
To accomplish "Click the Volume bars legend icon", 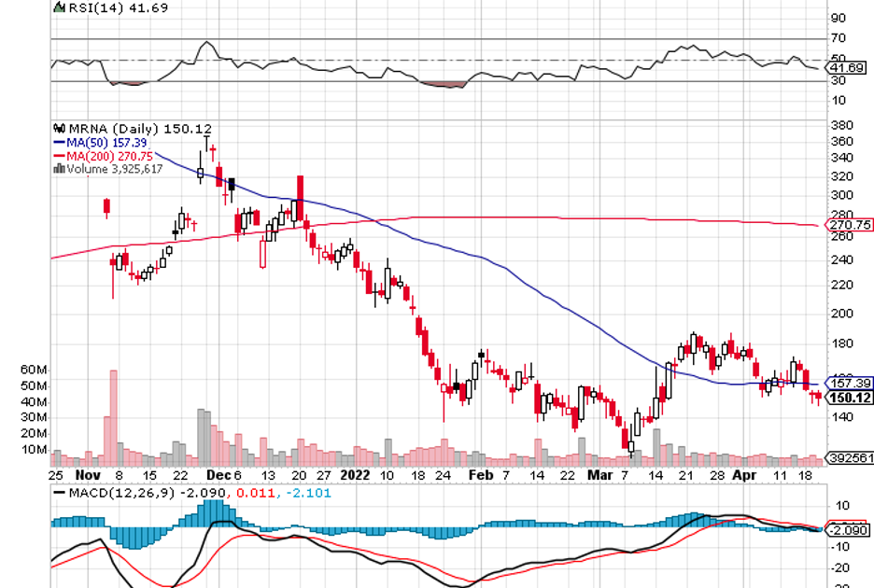I will (x=60, y=169).
